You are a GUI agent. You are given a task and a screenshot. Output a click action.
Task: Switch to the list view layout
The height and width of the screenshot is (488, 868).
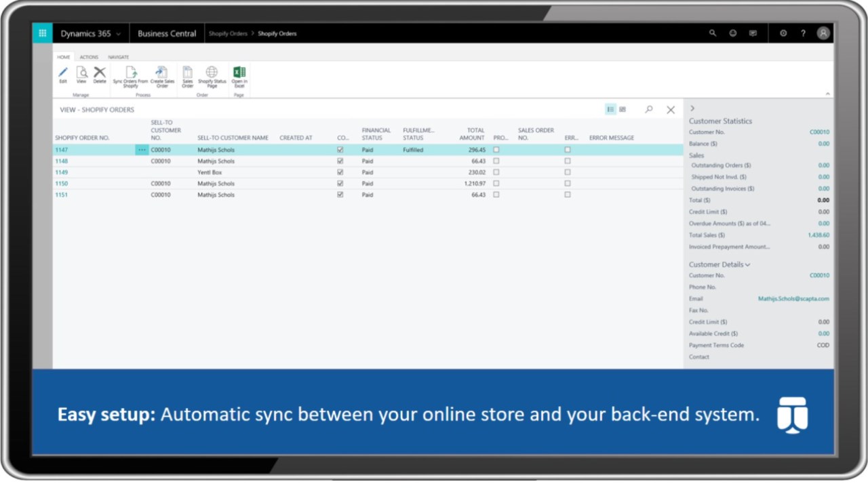point(611,109)
